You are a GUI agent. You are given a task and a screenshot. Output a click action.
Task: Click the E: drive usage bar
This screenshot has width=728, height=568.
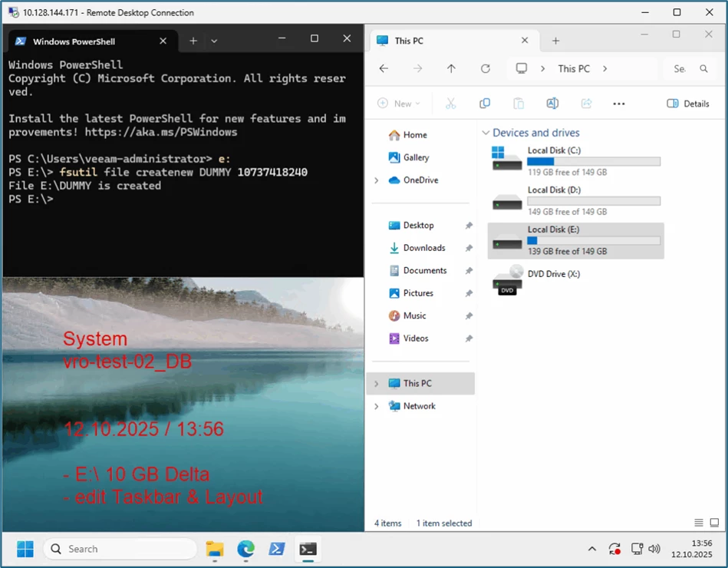click(594, 240)
